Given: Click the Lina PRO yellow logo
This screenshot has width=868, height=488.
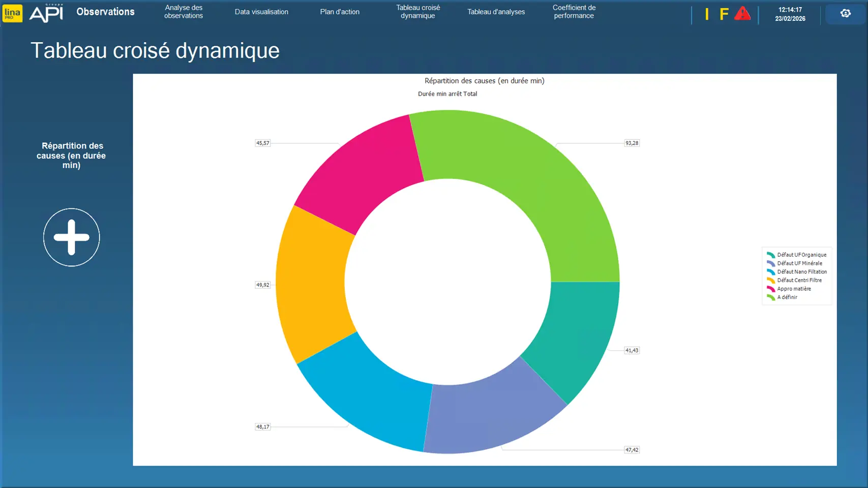Looking at the screenshot, I should [12, 13].
